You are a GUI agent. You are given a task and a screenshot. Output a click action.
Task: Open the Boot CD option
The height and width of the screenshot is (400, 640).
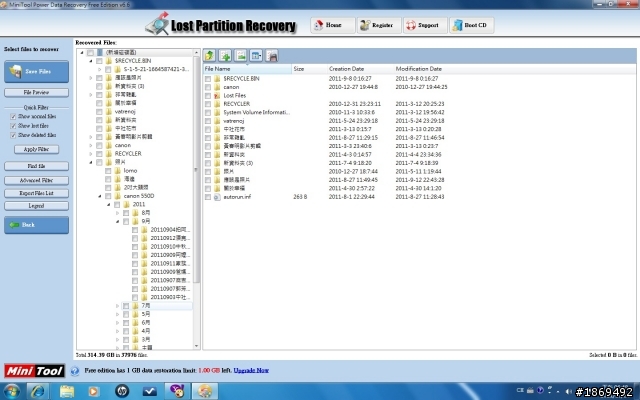472,25
